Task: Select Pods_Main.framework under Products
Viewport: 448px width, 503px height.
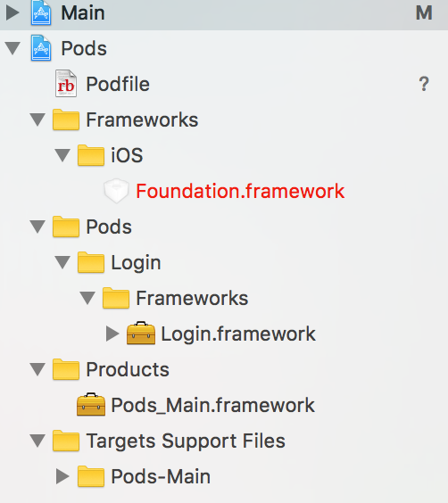Action: [212, 405]
